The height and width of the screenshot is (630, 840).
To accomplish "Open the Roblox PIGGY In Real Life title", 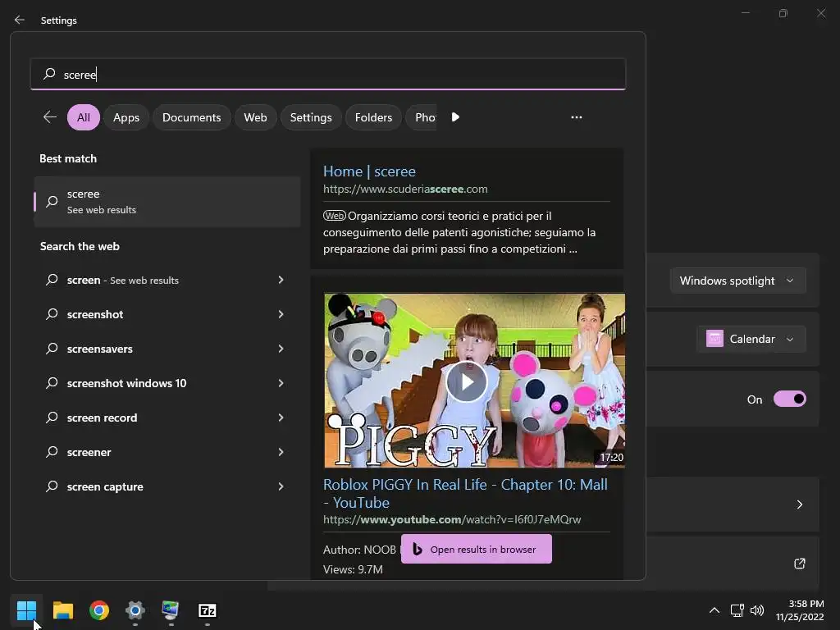I will [x=465, y=493].
